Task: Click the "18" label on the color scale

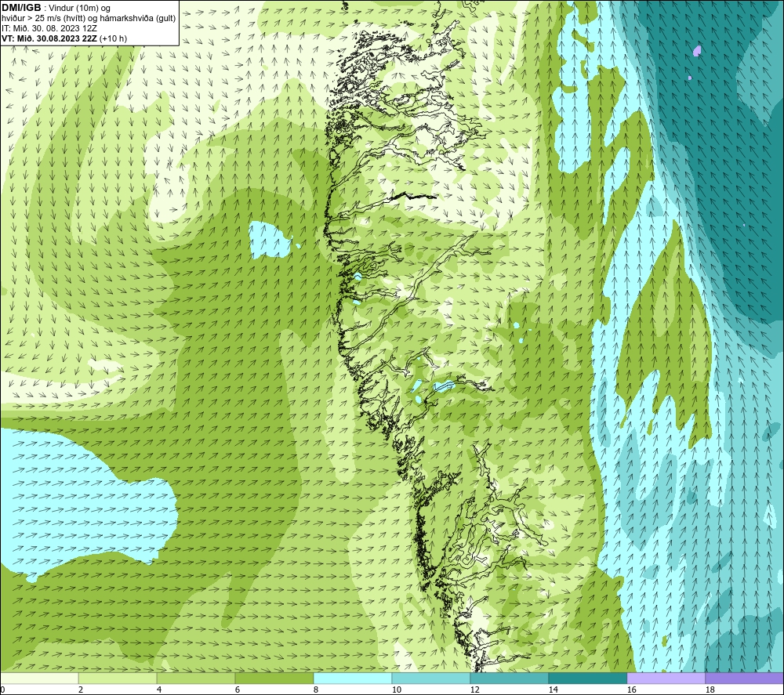Action: click(x=710, y=690)
